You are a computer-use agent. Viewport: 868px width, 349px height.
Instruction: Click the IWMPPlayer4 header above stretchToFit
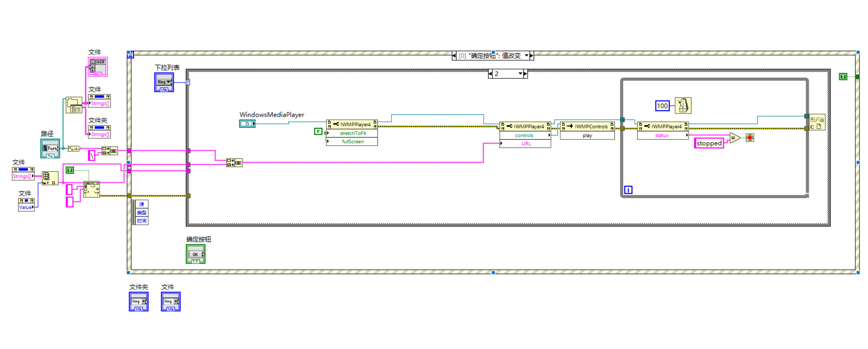(x=352, y=124)
